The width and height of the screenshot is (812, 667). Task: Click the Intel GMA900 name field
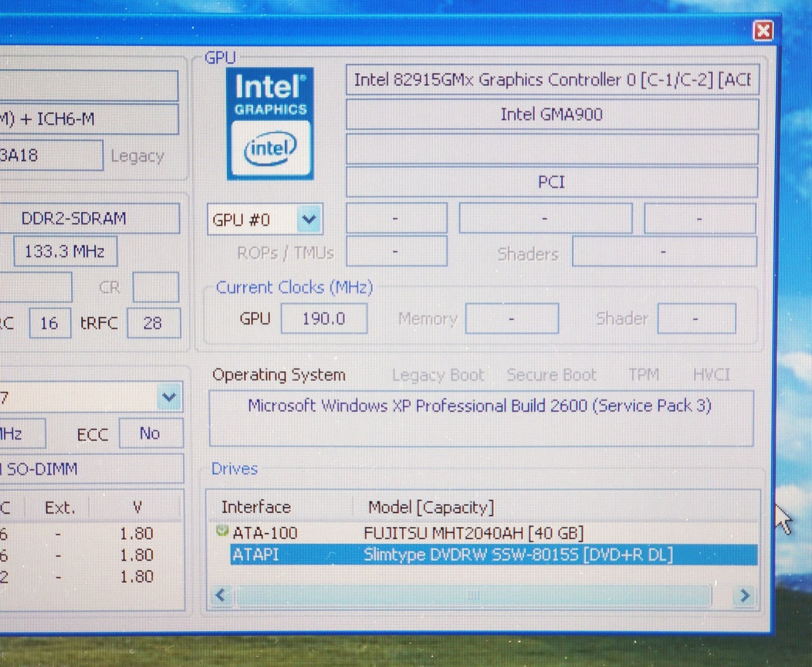coord(552,114)
